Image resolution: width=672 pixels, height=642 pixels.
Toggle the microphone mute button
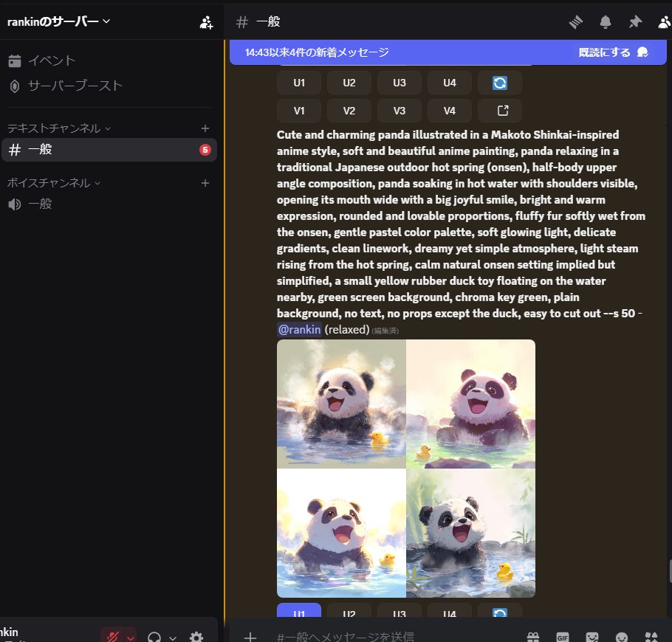pos(112,638)
